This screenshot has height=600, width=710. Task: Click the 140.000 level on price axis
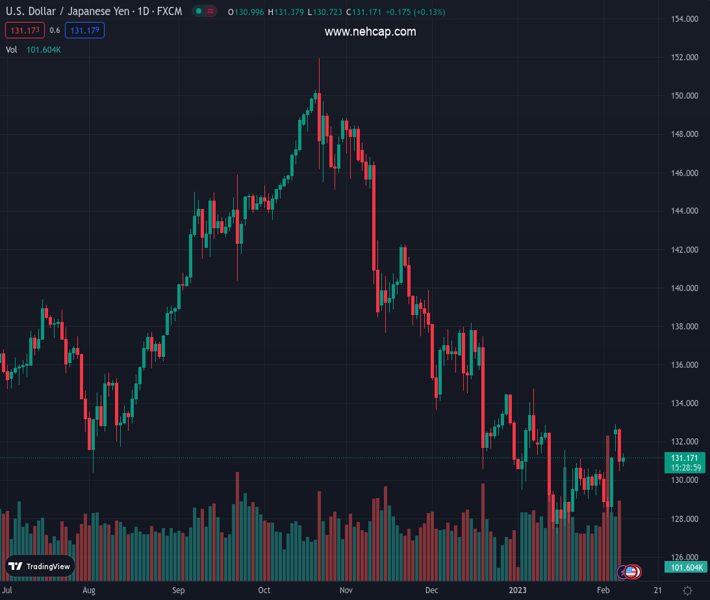pyautogui.click(x=684, y=288)
